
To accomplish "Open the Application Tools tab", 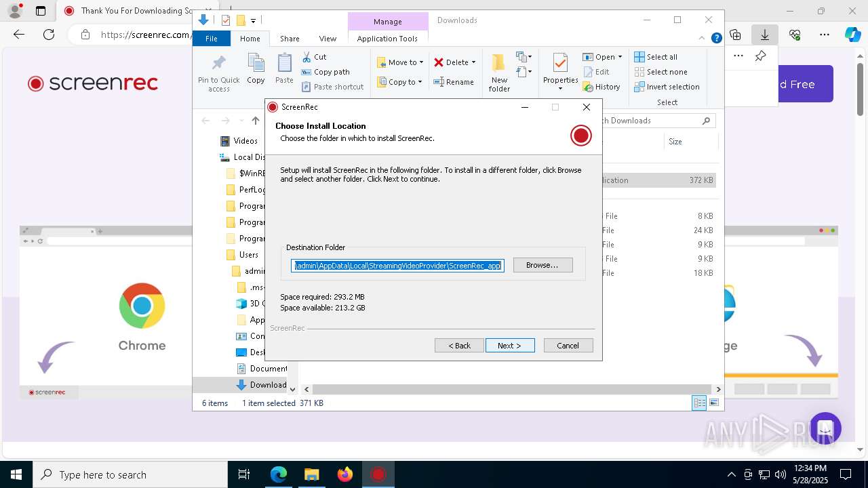I will [x=387, y=39].
